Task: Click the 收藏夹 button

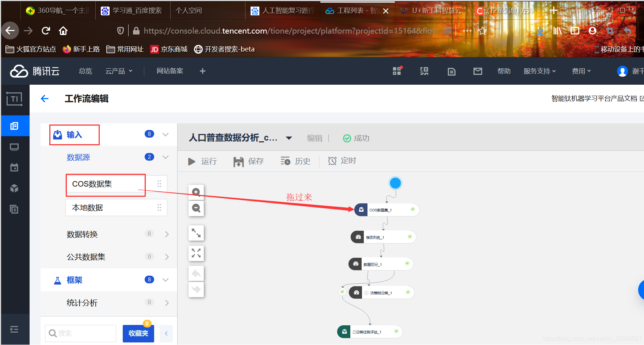Action: pyautogui.click(x=138, y=333)
